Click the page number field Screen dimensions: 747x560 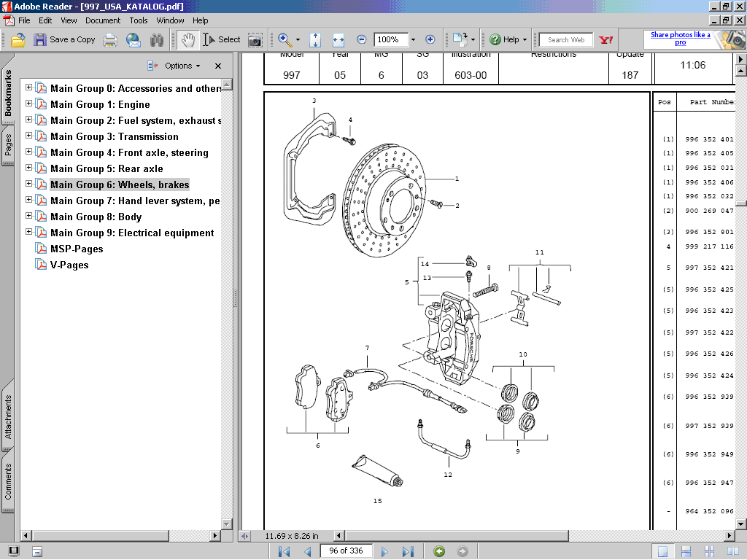click(346, 551)
